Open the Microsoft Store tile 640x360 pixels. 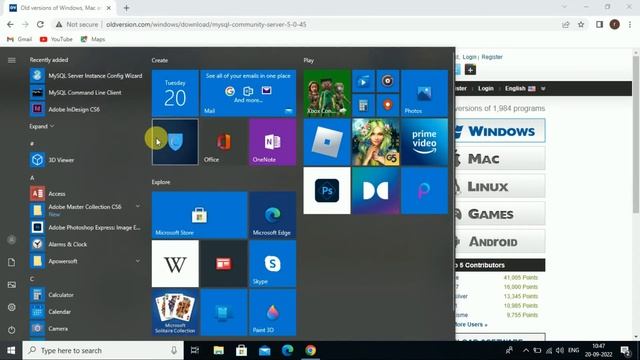pyautogui.click(x=199, y=215)
